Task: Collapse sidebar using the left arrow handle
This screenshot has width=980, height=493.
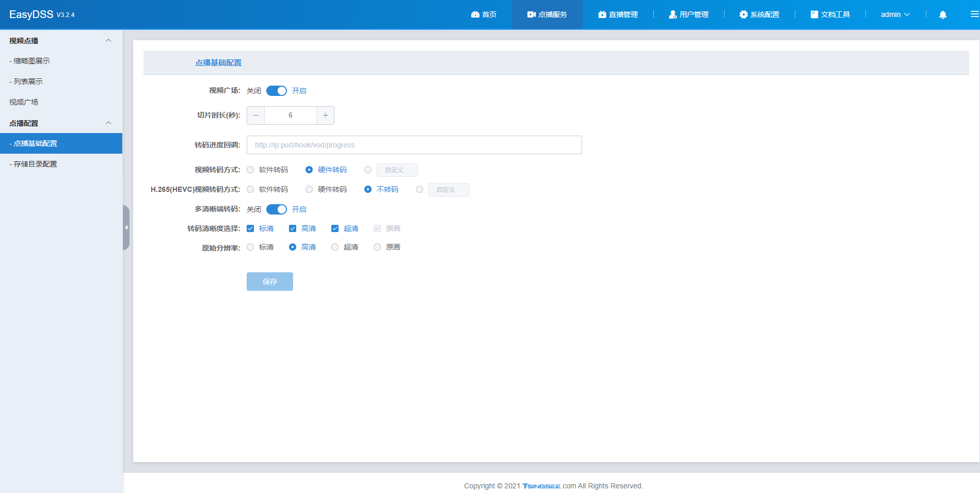Action: [x=126, y=227]
